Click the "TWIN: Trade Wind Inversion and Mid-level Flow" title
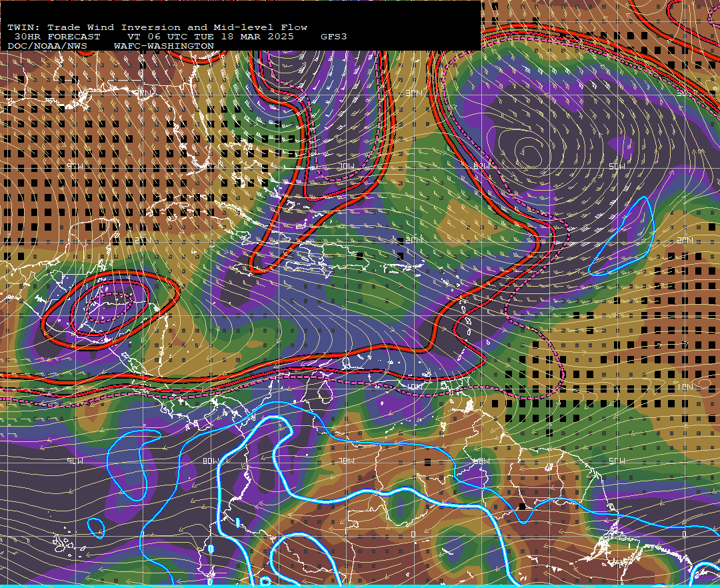 (x=157, y=27)
